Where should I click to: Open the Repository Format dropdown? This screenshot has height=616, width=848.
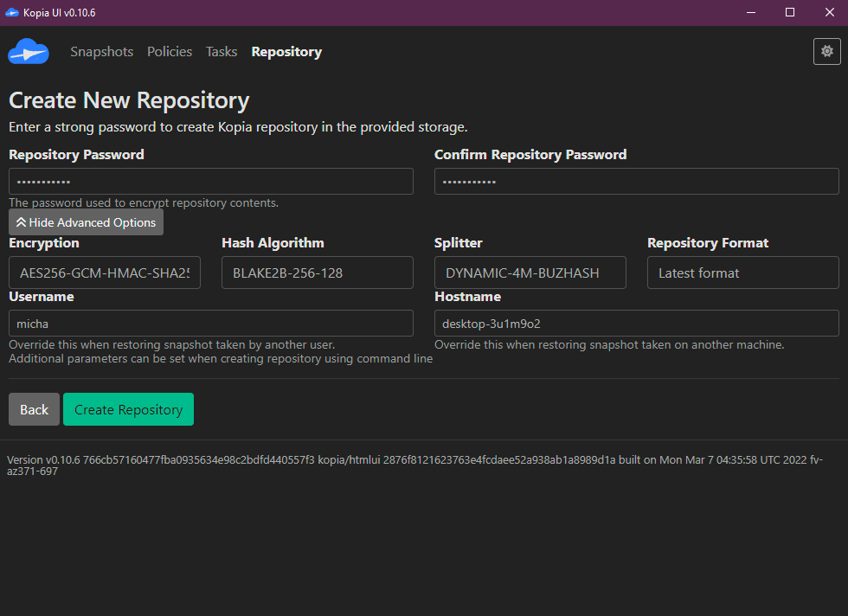tap(742, 273)
